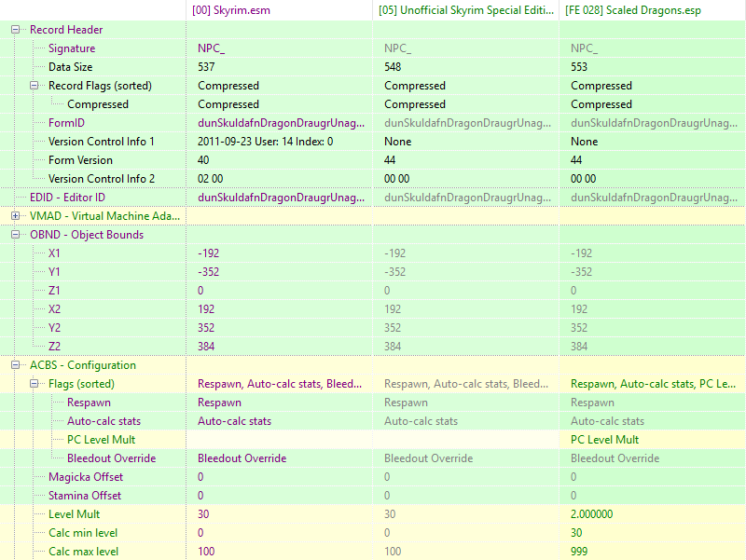Collapse the Flags (sorted) node under ACBS
746x560 pixels.
[x=35, y=384]
